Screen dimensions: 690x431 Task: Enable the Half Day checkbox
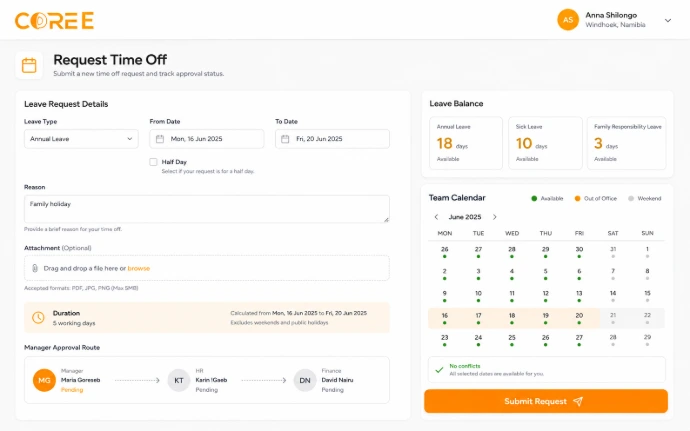click(x=153, y=162)
